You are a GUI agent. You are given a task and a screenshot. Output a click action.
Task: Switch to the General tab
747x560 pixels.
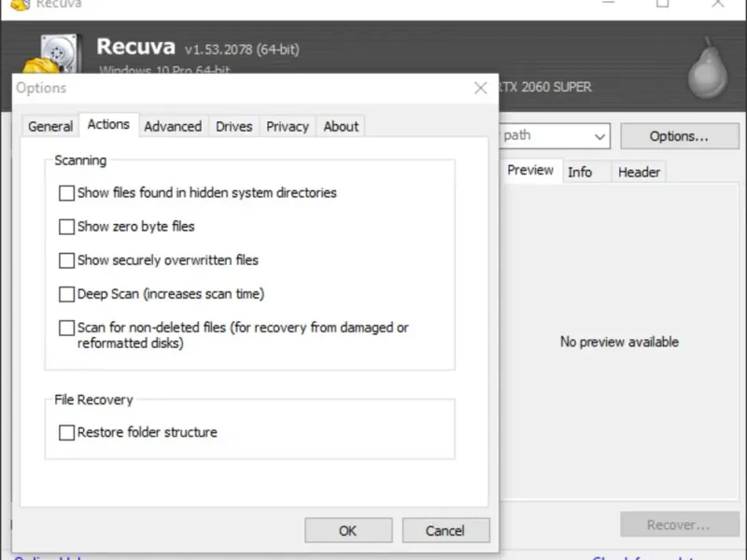tap(50, 126)
